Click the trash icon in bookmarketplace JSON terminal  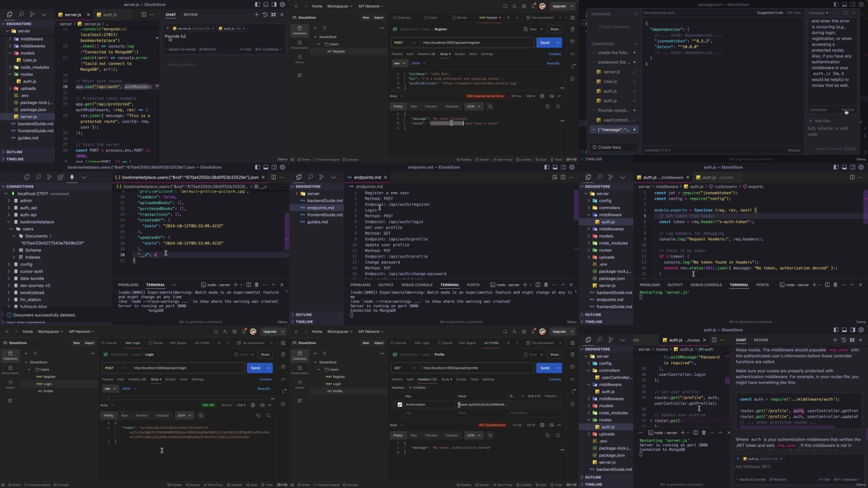click(257, 285)
